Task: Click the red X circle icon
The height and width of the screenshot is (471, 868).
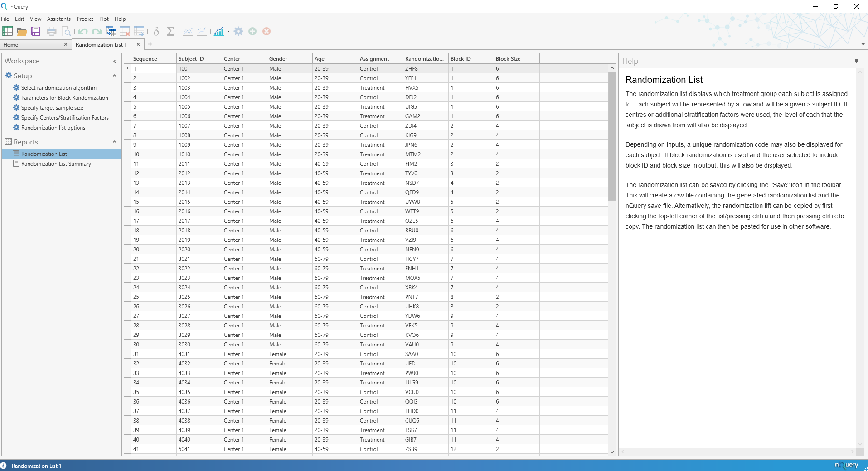Action: pyautogui.click(x=267, y=31)
